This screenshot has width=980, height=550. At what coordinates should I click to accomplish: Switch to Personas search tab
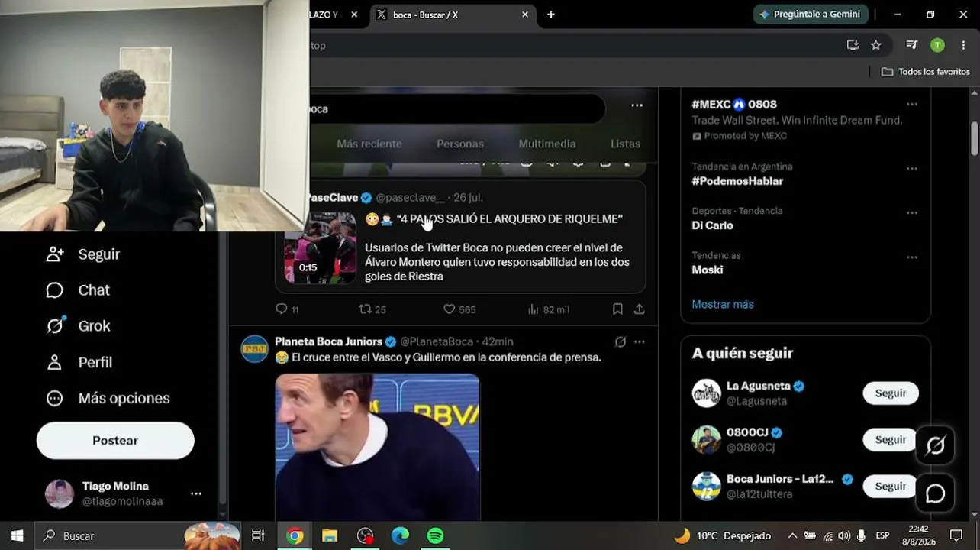(460, 144)
